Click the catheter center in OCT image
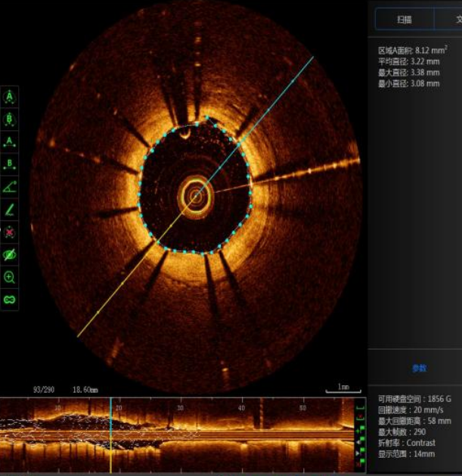 coord(196,197)
